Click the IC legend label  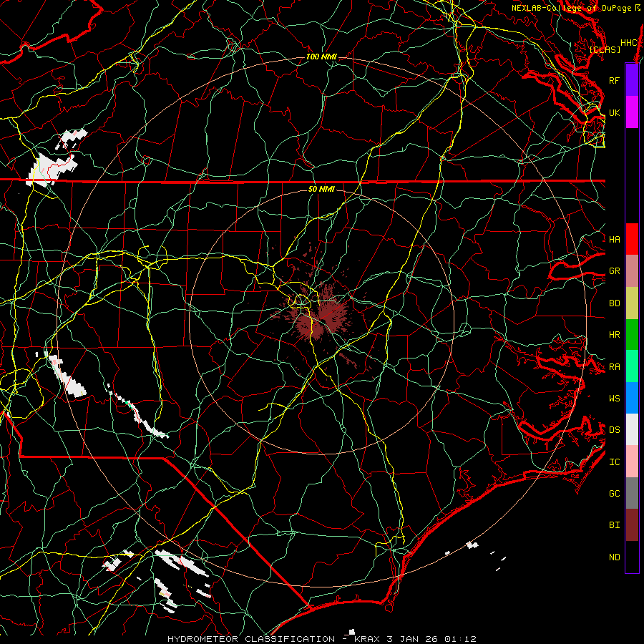pos(614,462)
